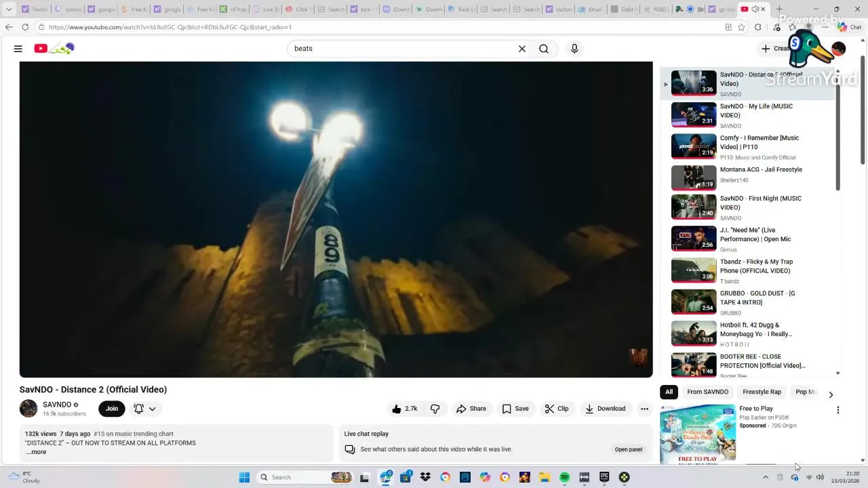Open Spotify from the taskbar
Viewport: 868px width, 488px height.
[x=564, y=477]
